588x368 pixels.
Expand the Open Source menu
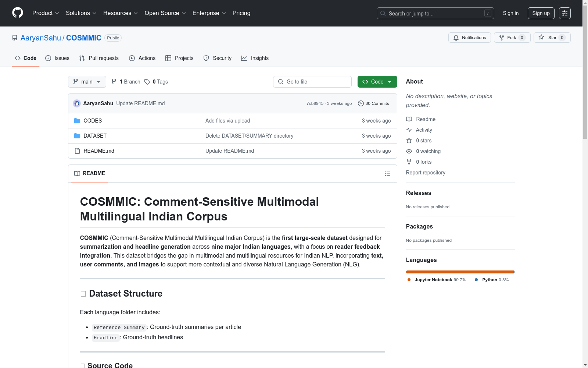pos(165,13)
